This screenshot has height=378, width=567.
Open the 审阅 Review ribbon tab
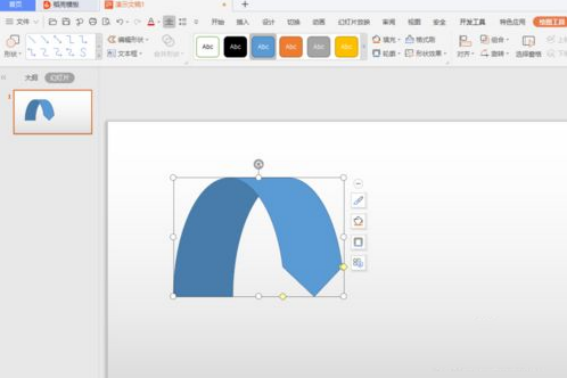click(389, 22)
